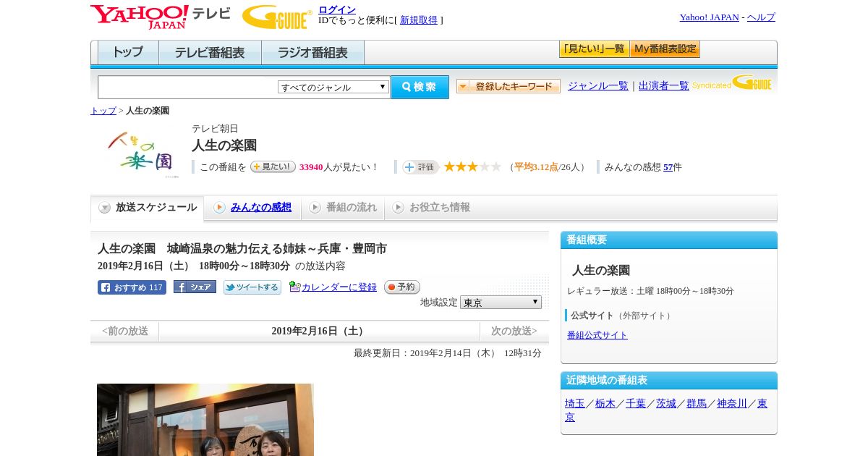The width and height of the screenshot is (868, 456).
Task: Select the トップ navigation tab
Action: coord(128,53)
